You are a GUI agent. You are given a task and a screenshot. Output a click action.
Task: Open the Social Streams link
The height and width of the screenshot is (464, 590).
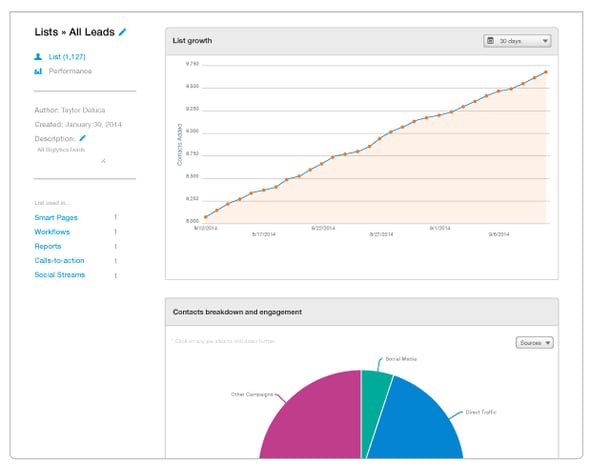59,275
